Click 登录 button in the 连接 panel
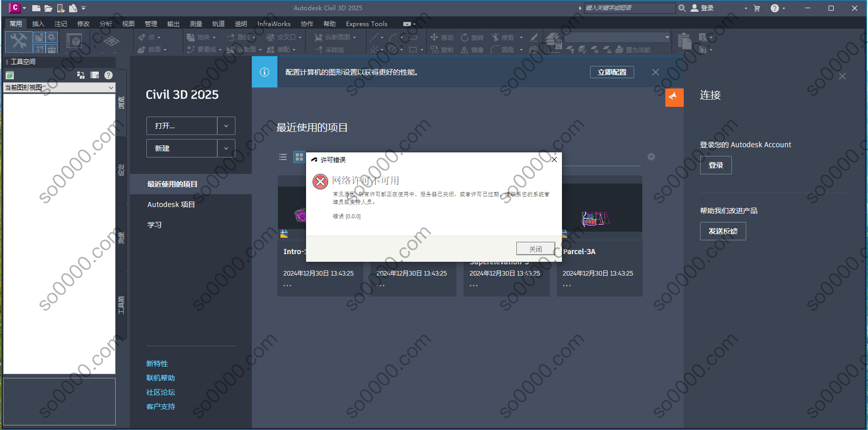Viewport: 868px width, 430px height. click(715, 165)
